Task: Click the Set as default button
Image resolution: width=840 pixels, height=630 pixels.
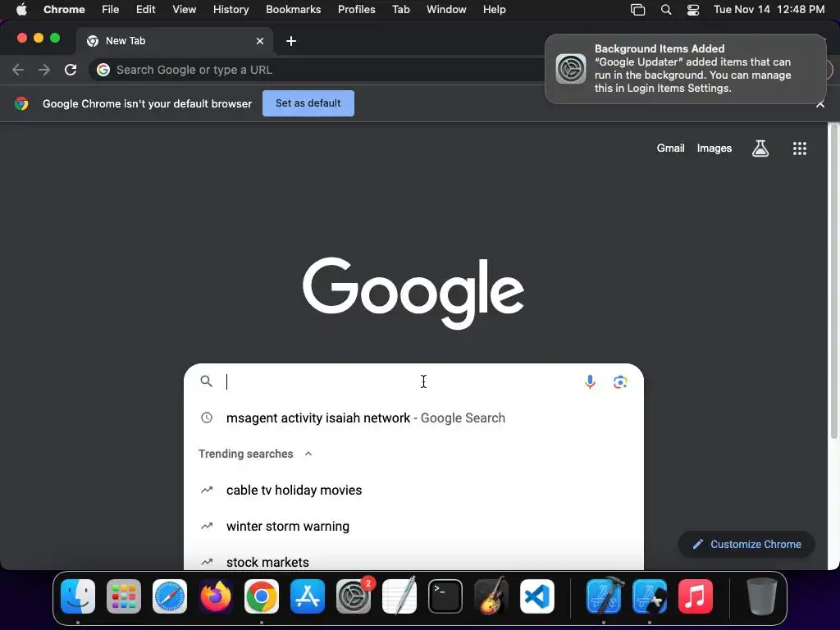Action: pos(308,103)
